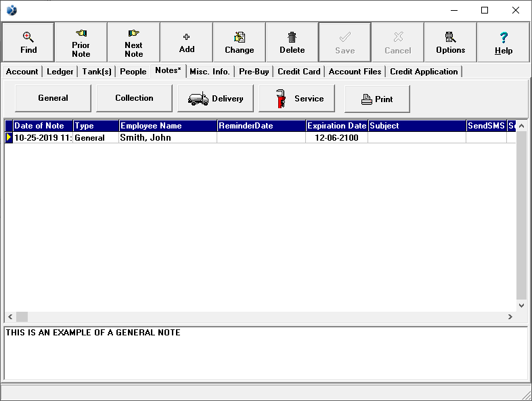The image size is (532, 401).
Task: Click in the note text area
Action: 265,355
